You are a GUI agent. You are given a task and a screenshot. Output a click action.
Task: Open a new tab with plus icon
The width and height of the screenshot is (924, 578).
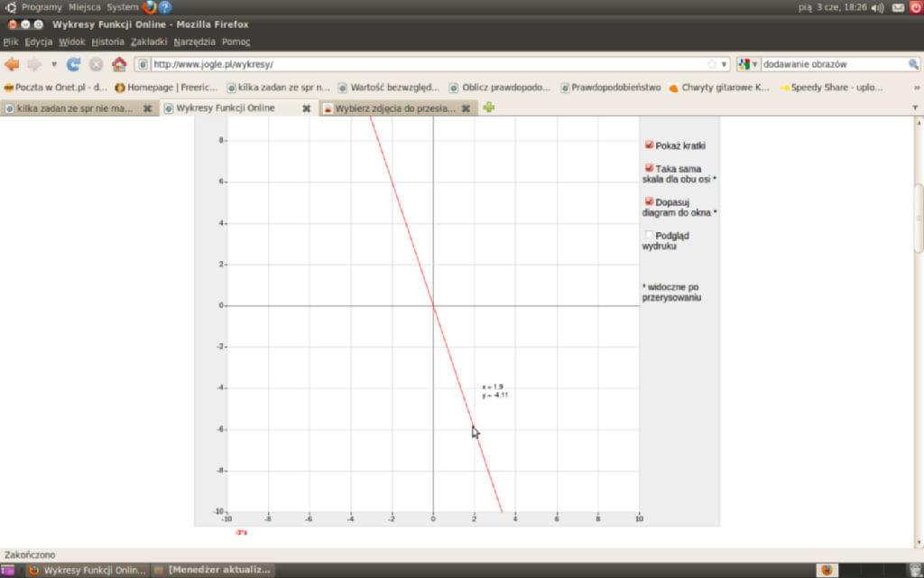point(489,107)
